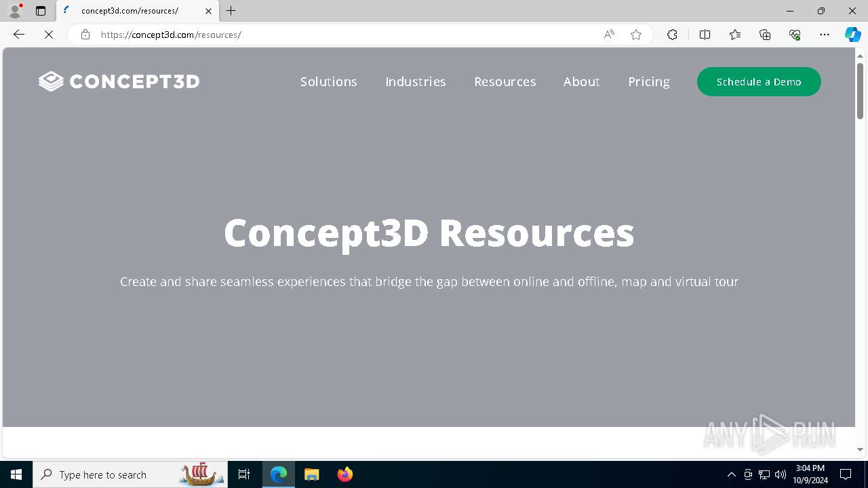
Task: Open the clock showing 3:04 PM
Action: (x=810, y=474)
